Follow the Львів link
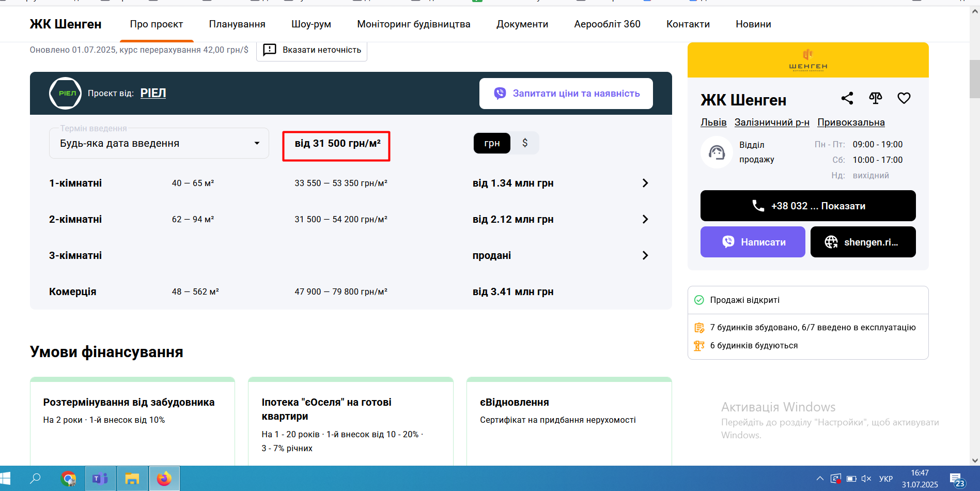 (x=713, y=122)
